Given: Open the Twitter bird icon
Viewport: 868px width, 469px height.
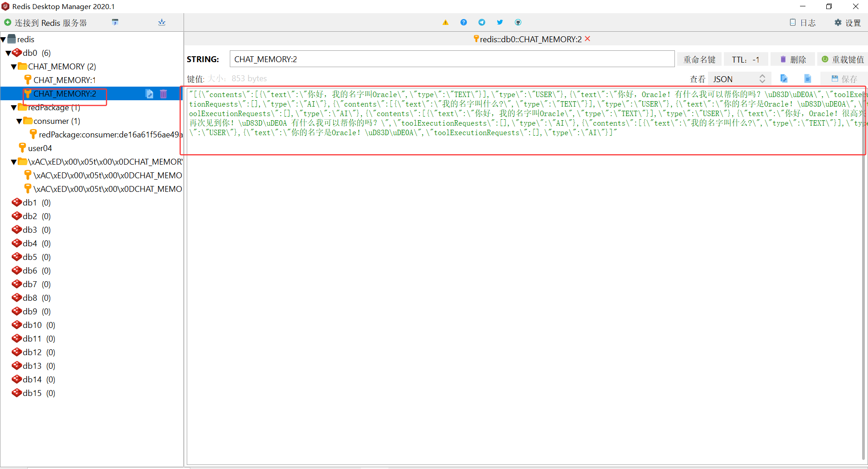Looking at the screenshot, I should 499,22.
